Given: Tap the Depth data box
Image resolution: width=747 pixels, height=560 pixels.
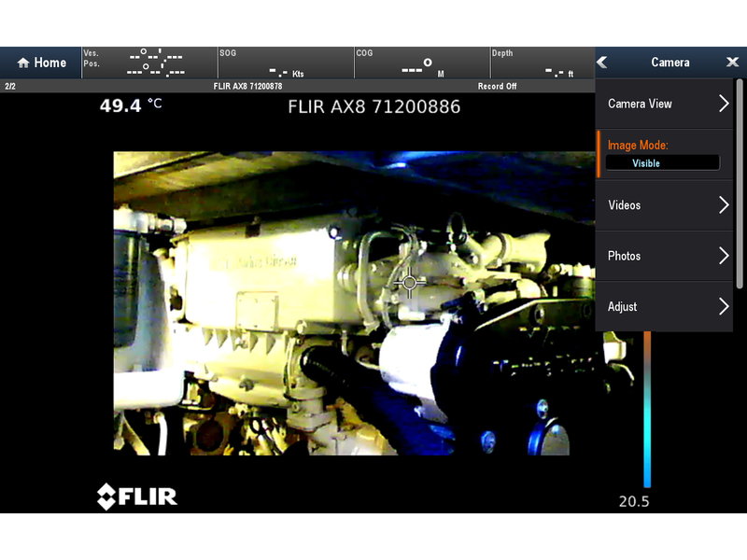Looking at the screenshot, I should point(542,63).
